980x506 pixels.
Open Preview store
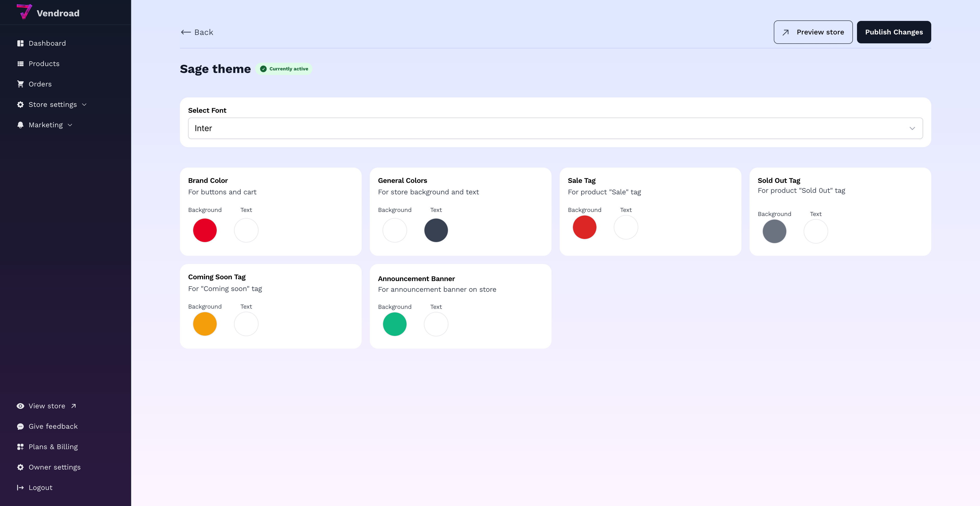pos(813,32)
